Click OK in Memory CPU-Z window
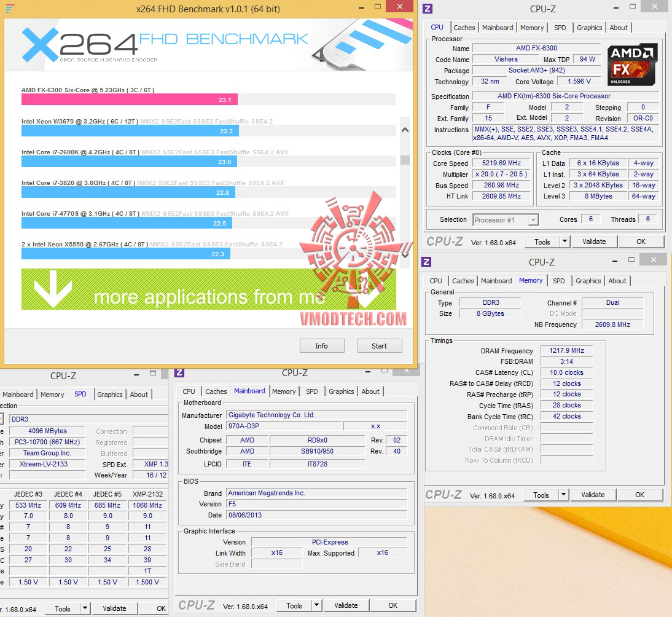This screenshot has height=617, width=672. tap(639, 495)
